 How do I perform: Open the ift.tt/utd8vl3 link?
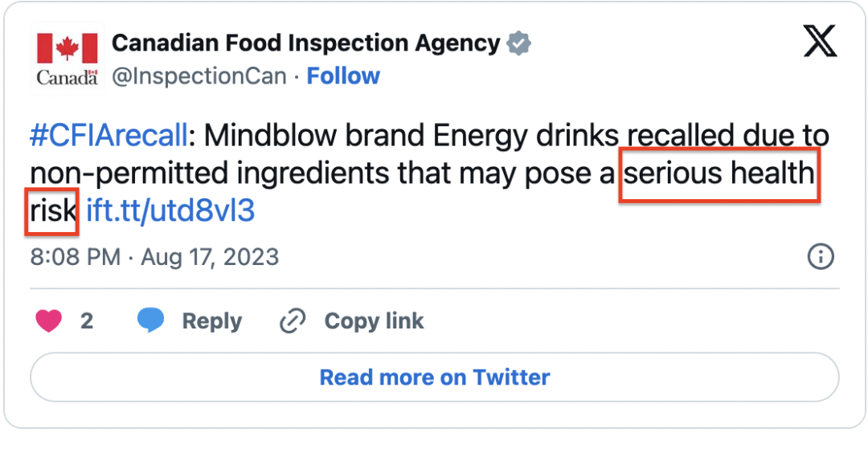click(x=170, y=210)
